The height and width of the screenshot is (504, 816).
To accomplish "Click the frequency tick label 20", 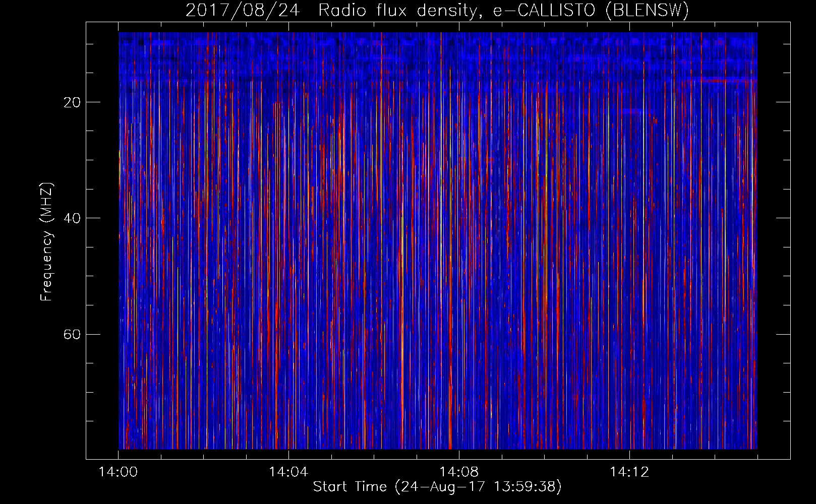I will tap(73, 102).
